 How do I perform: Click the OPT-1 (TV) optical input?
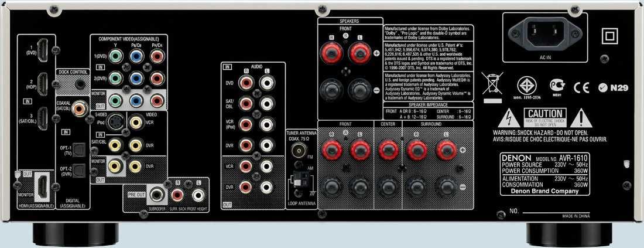[x=78, y=151]
